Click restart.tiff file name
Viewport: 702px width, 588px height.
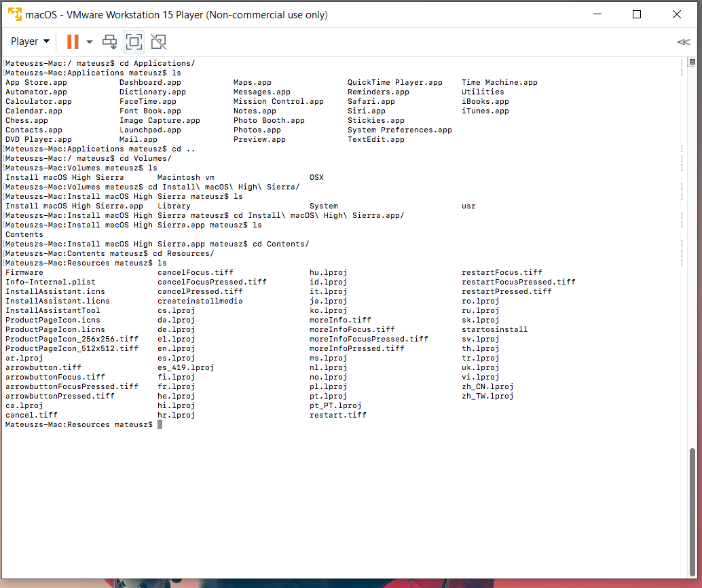coord(338,415)
